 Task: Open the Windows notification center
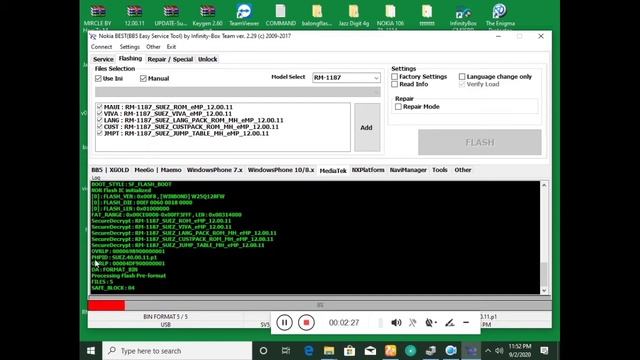(x=544, y=350)
